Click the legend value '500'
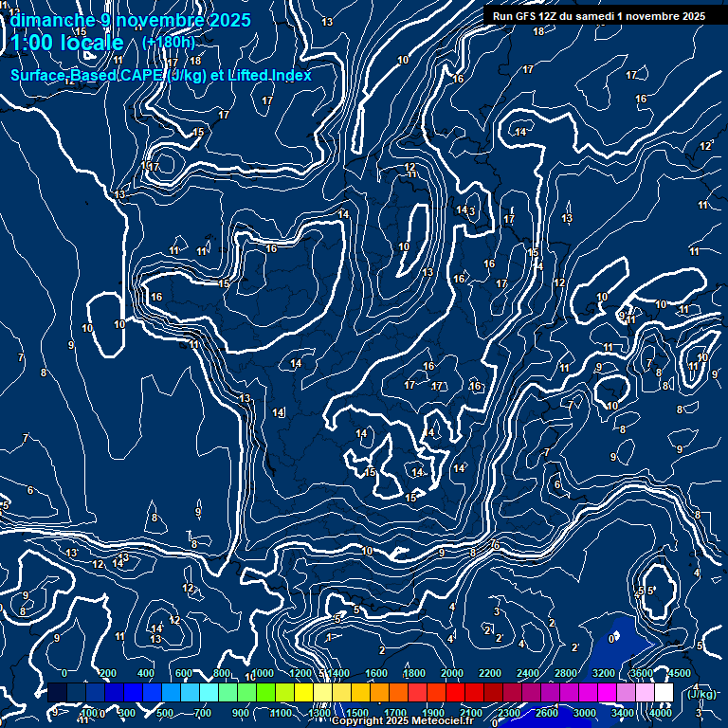The height and width of the screenshot is (728, 728). [x=165, y=713]
